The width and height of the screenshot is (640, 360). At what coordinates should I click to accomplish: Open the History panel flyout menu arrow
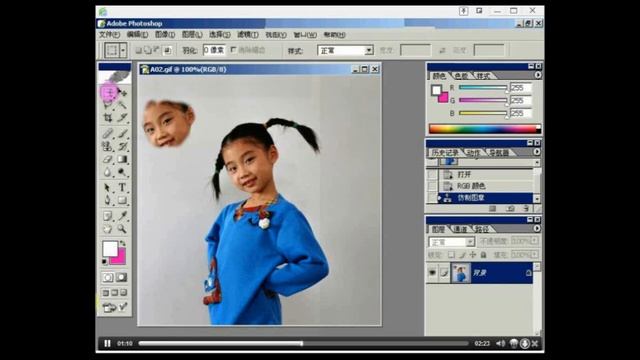point(537,151)
